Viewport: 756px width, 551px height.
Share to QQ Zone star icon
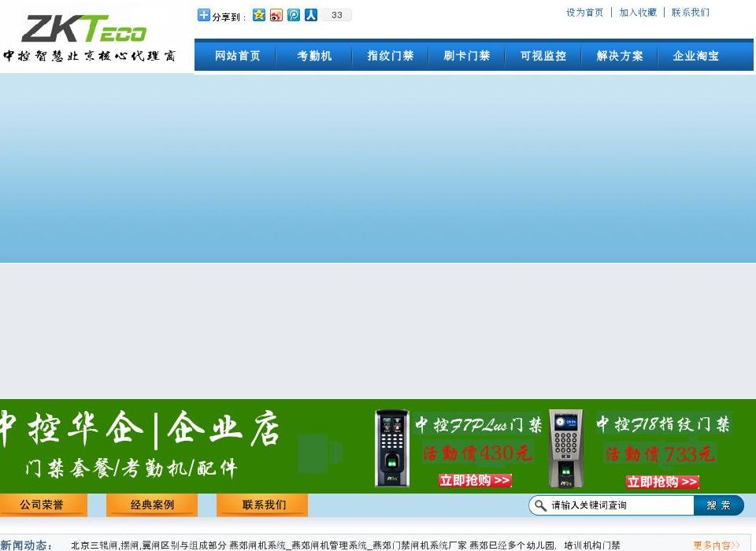click(259, 15)
